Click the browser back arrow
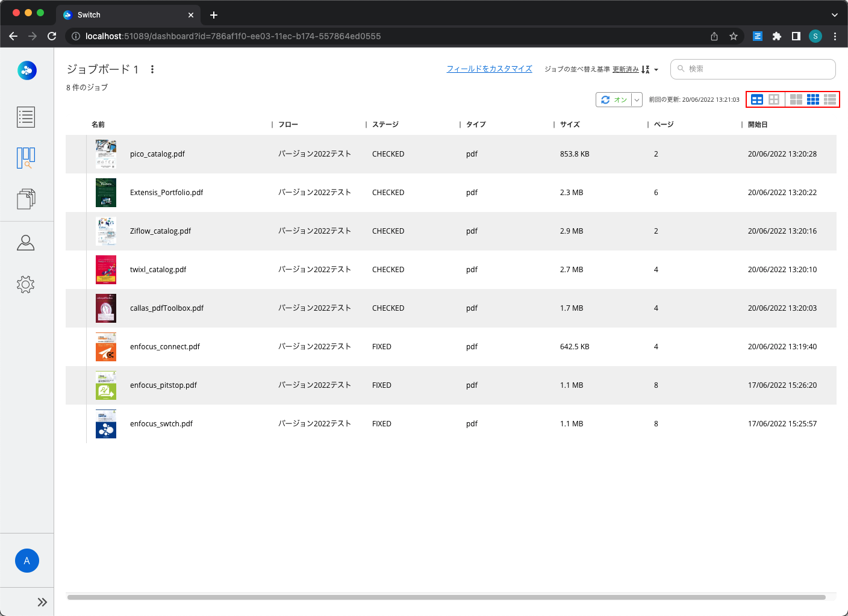The height and width of the screenshot is (616, 848). 13,36
